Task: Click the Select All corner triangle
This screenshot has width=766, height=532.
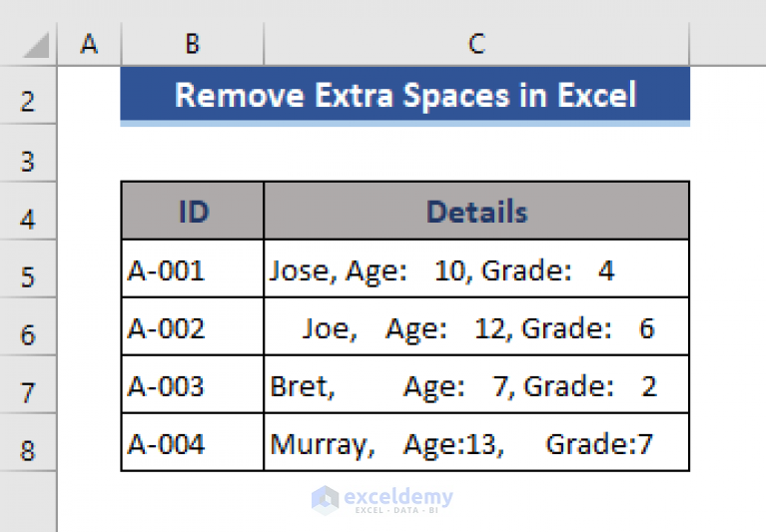Action: pos(35,45)
